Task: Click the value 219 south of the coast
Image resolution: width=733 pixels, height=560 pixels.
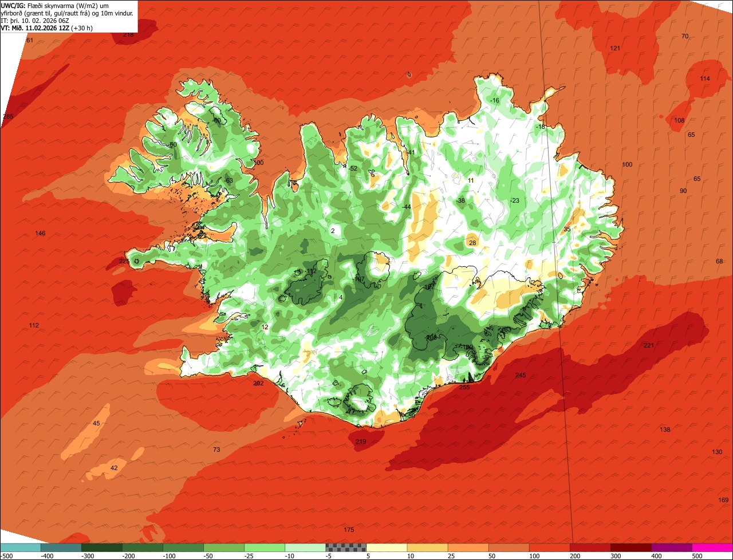Action: 360,441
